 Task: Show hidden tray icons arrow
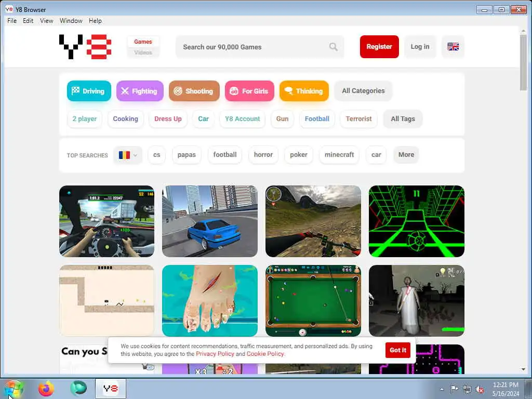pyautogui.click(x=442, y=390)
